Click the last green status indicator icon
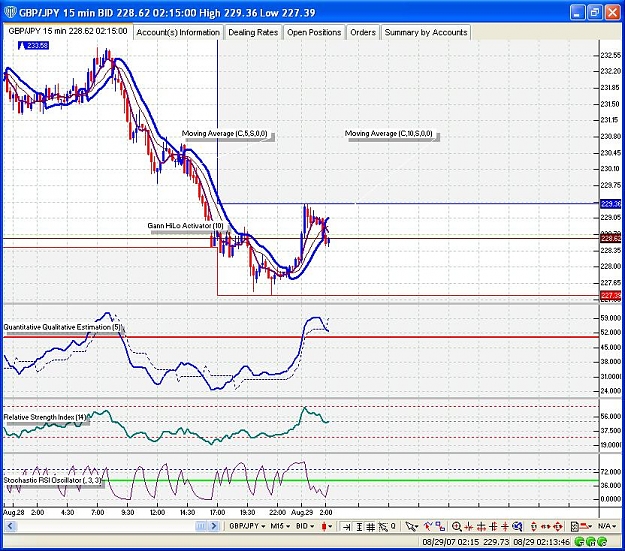The height and width of the screenshot is (551, 625). click(x=603, y=542)
